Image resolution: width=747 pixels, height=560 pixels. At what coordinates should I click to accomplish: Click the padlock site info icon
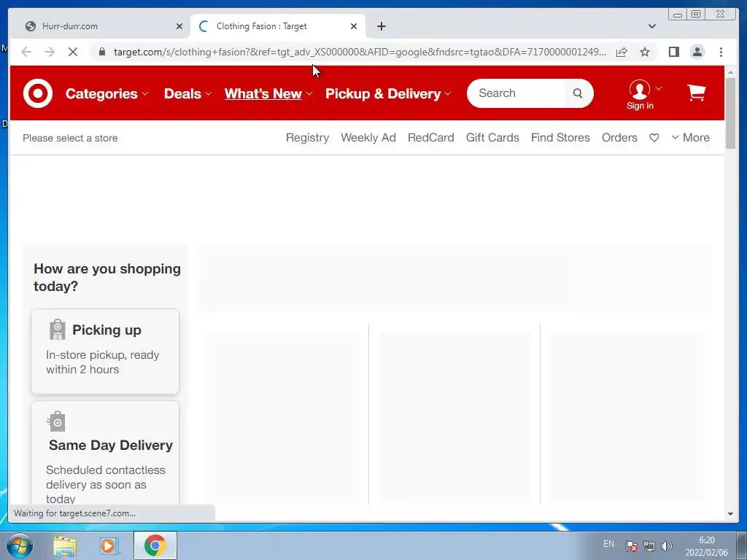click(101, 52)
